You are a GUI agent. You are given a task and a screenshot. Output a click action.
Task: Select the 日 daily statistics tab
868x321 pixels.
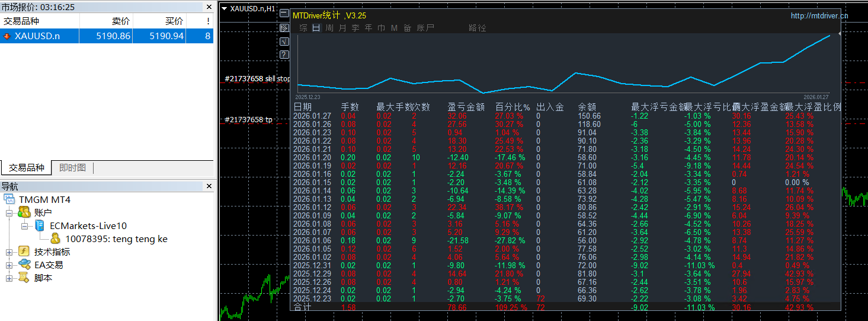(x=316, y=28)
